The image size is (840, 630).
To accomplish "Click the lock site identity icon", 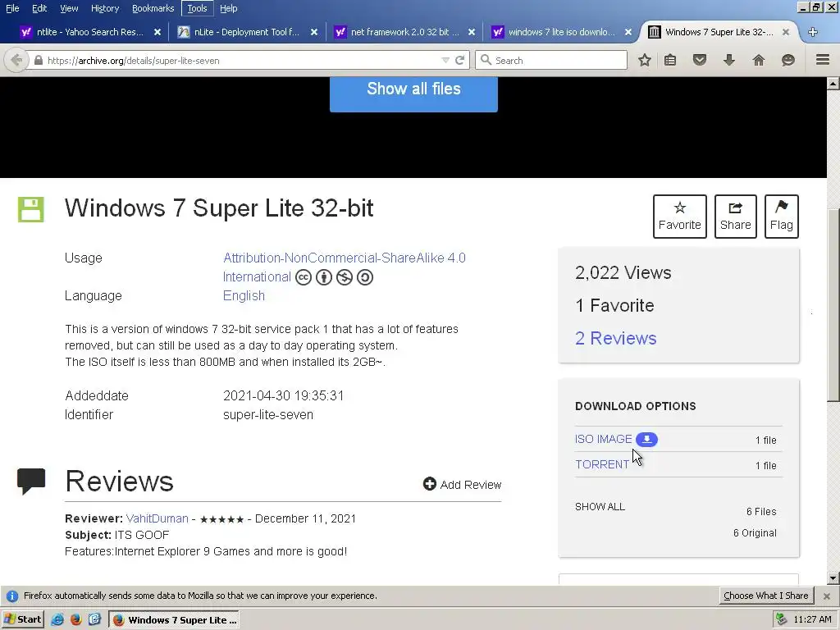I will (39, 61).
